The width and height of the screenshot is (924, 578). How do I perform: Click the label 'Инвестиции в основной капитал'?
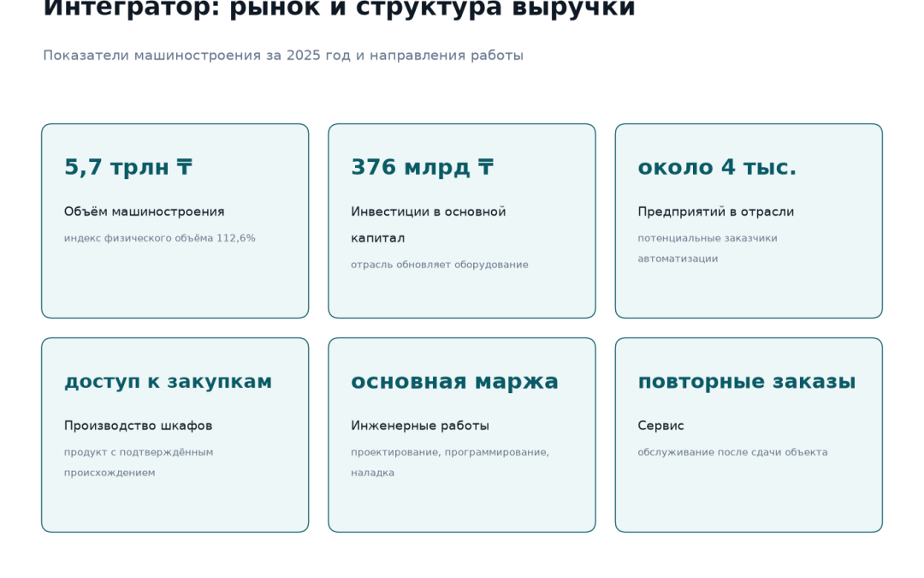tap(429, 224)
